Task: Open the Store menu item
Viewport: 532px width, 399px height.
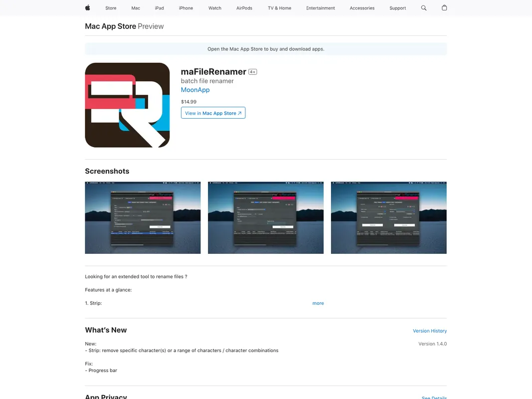Action: pyautogui.click(x=111, y=8)
